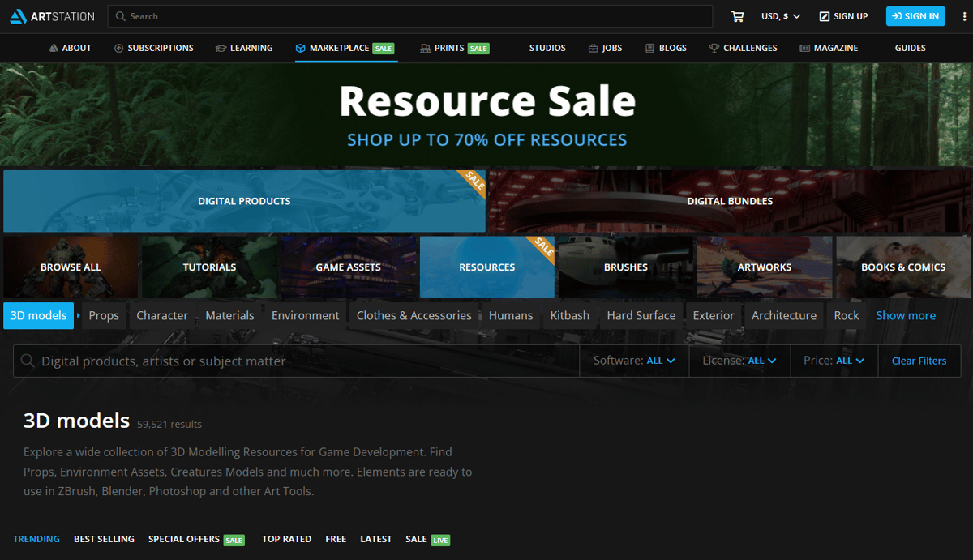The image size is (973, 560).
Task: Filter by the Character category
Action: 162,315
